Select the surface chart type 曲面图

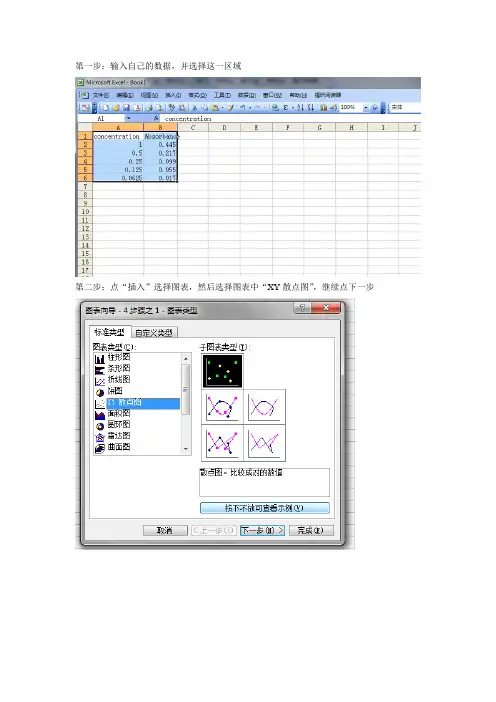(137, 447)
